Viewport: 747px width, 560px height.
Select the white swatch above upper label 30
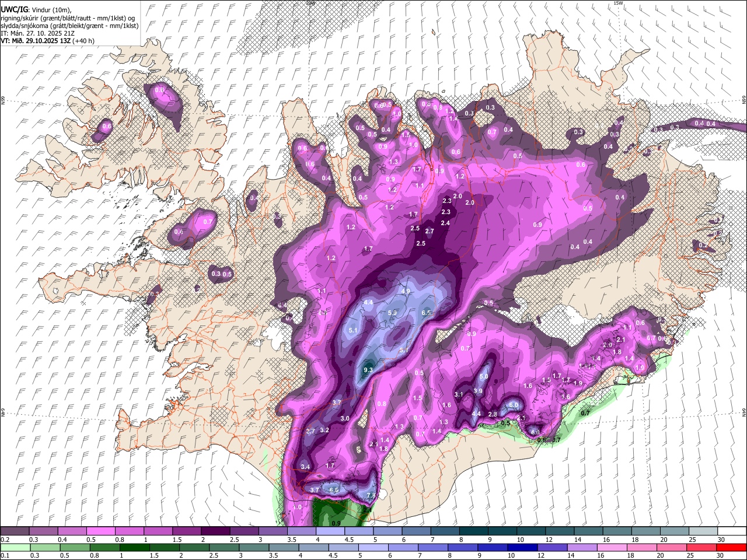point(732,531)
